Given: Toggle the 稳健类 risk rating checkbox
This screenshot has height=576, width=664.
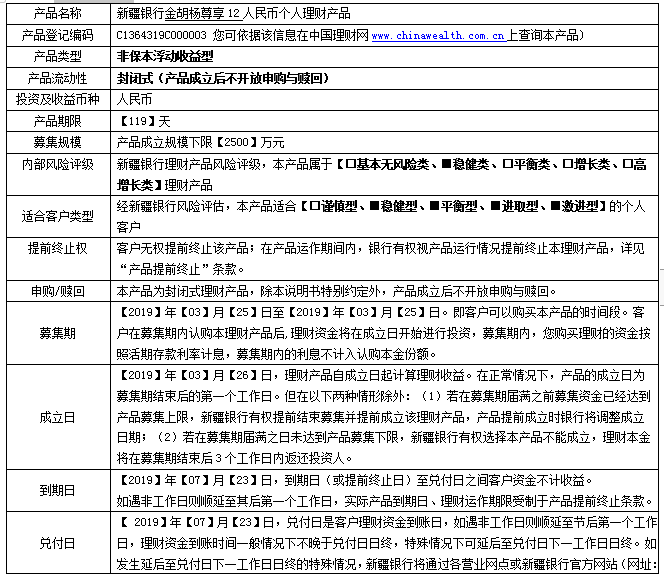Looking at the screenshot, I should [x=447, y=164].
